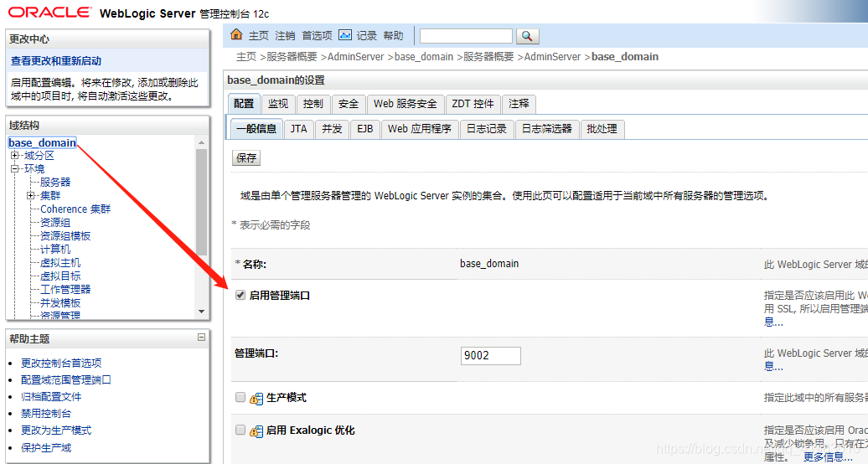Screen dimensions: 868x464
Task: Click first 服务器概要 breadcrumb link
Action: [292, 57]
